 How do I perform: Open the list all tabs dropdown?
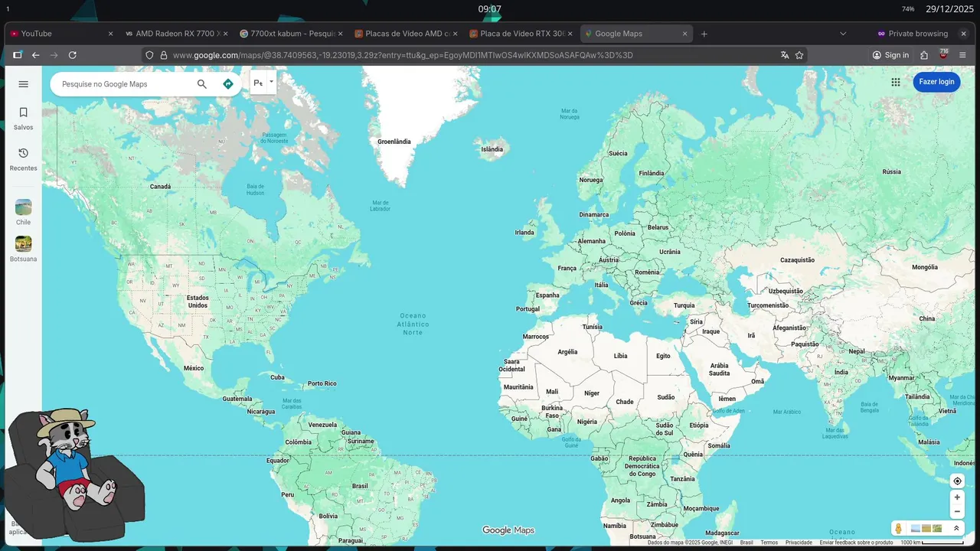point(843,34)
